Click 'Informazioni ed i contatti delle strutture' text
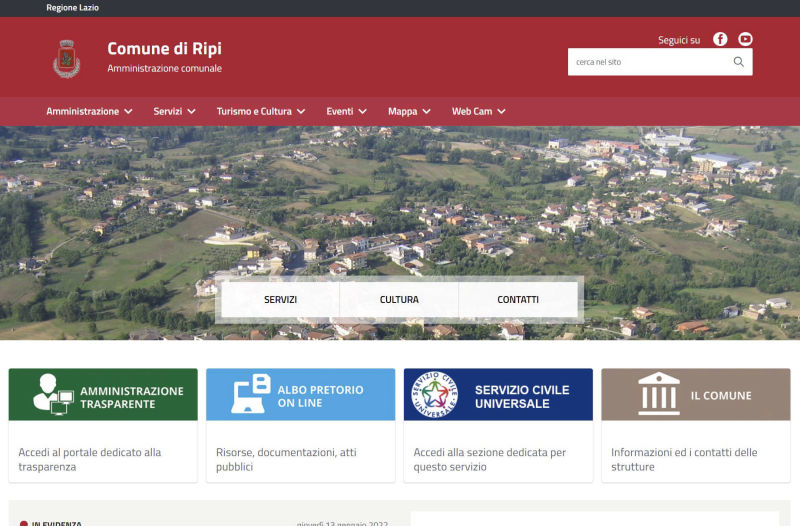This screenshot has height=526, width=800. tap(684, 459)
